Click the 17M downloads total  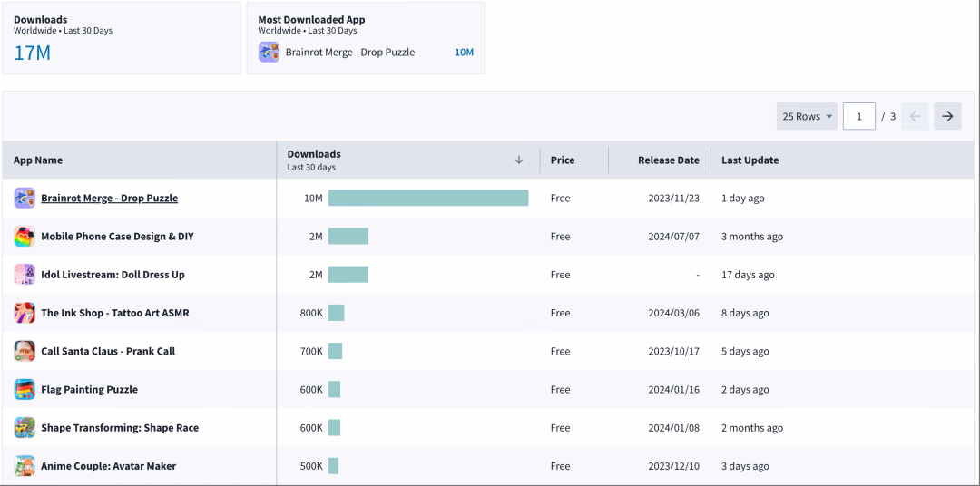32,53
